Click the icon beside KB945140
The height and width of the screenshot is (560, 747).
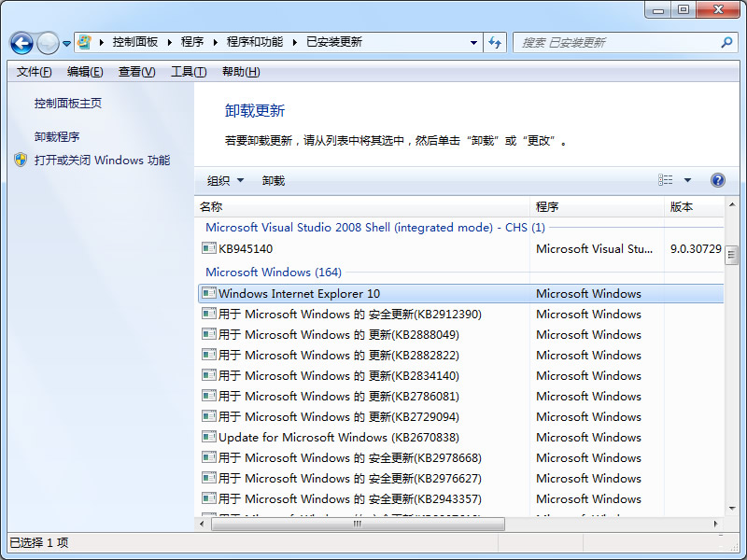[208, 248]
